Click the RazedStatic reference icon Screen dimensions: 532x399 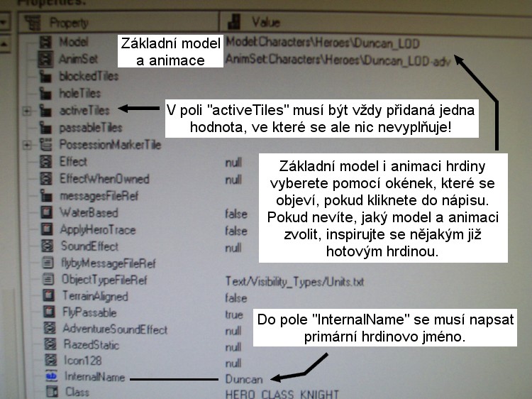[x=50, y=344]
